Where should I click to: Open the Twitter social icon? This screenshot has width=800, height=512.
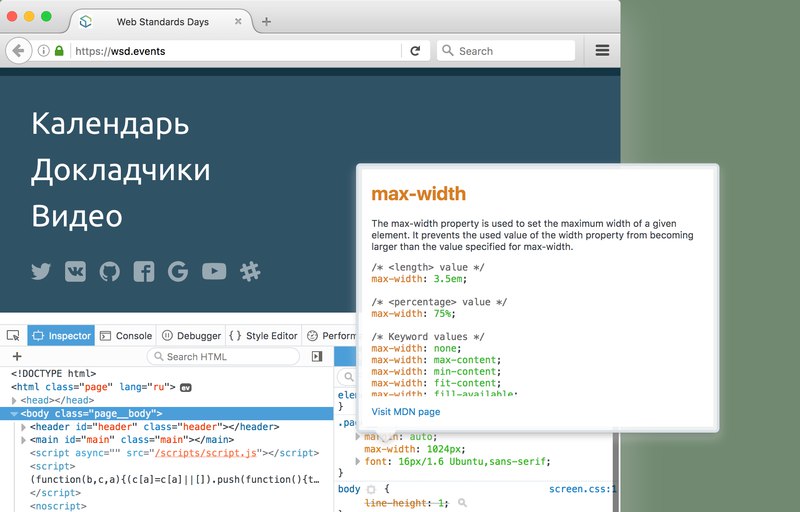click(41, 271)
